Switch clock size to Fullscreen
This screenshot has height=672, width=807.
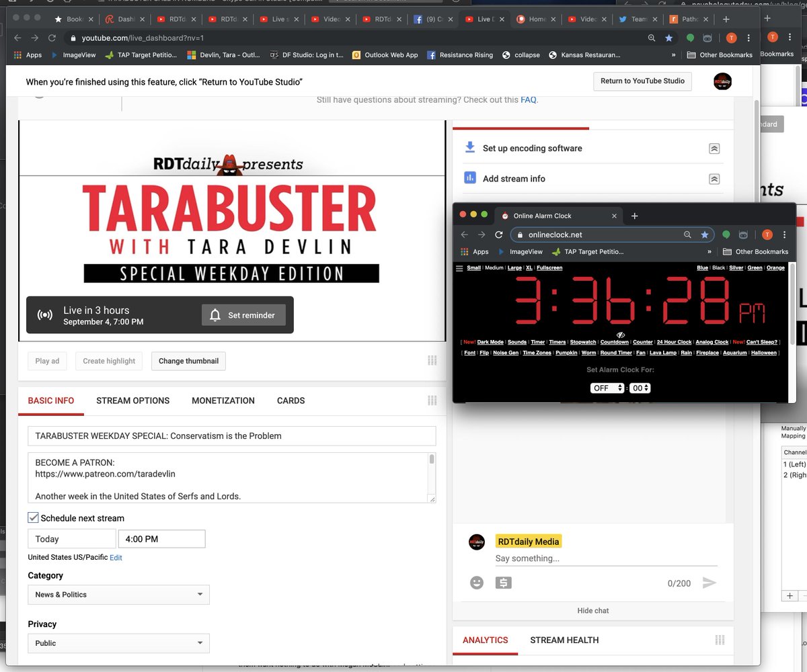(x=549, y=267)
